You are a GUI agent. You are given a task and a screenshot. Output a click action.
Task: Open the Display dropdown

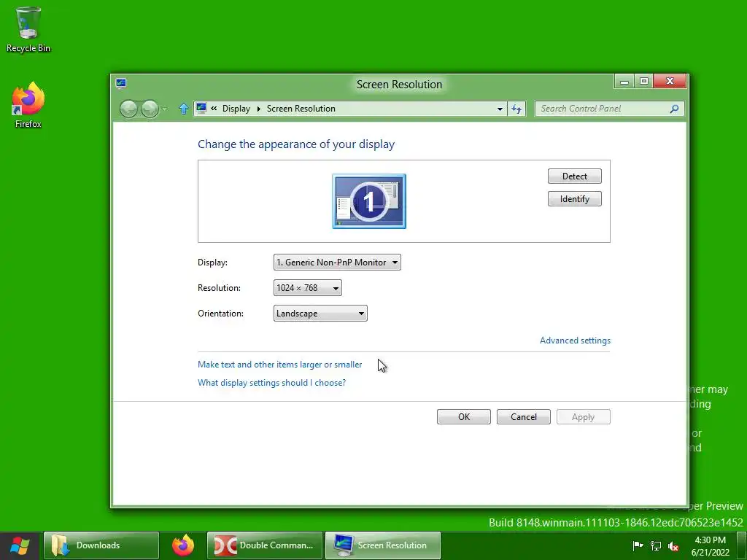pos(337,262)
